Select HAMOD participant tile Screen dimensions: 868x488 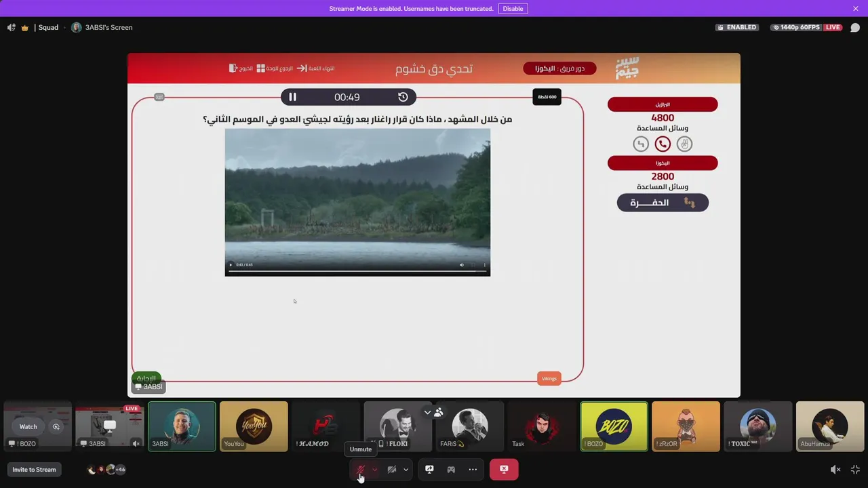325,426
